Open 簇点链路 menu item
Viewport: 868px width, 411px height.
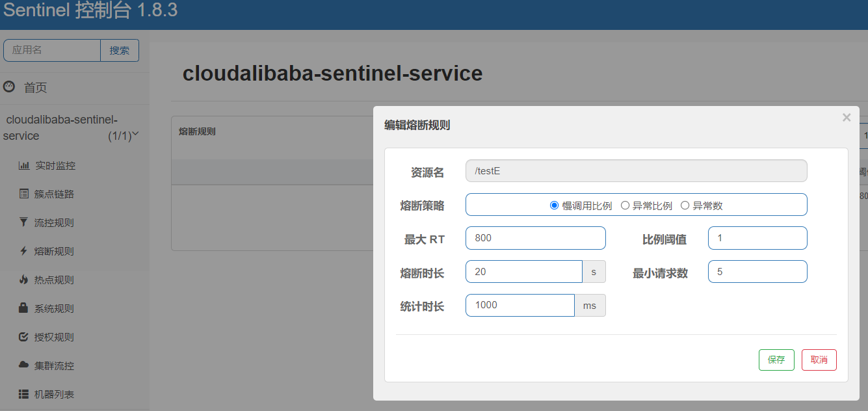coord(55,194)
